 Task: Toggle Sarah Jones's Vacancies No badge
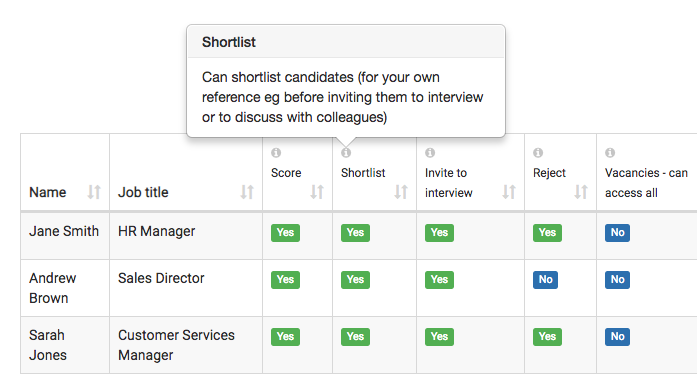pyautogui.click(x=617, y=337)
